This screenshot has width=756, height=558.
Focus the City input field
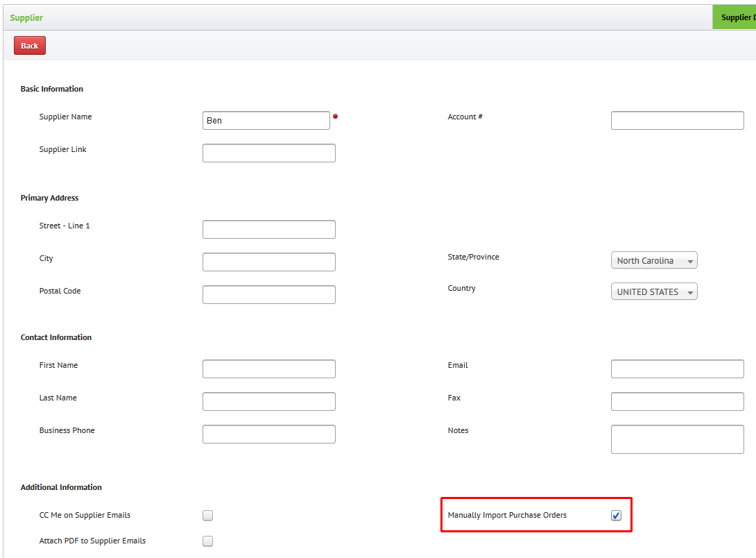(x=269, y=262)
